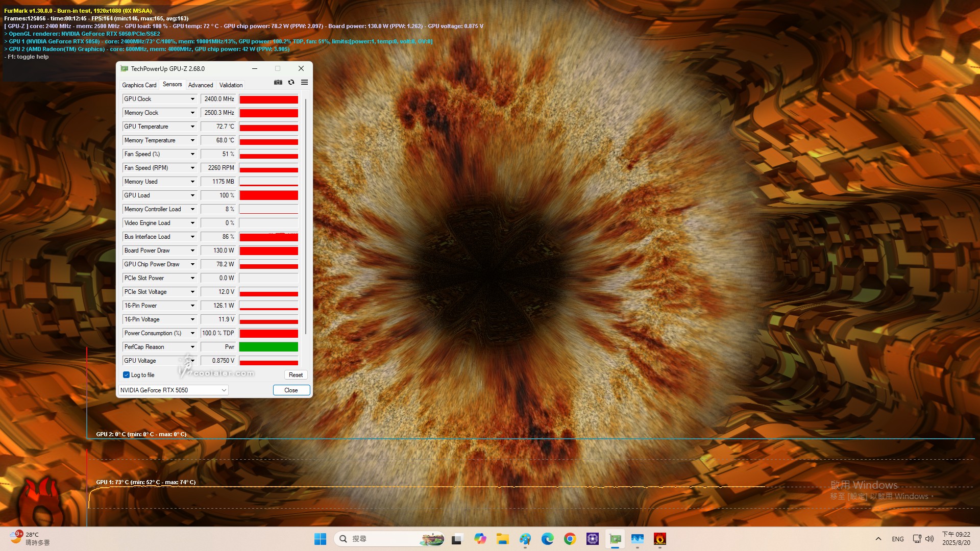Image resolution: width=980 pixels, height=551 pixels.
Task: Click the GPU-Z sensors vertical scrollbar
Action: point(306,217)
